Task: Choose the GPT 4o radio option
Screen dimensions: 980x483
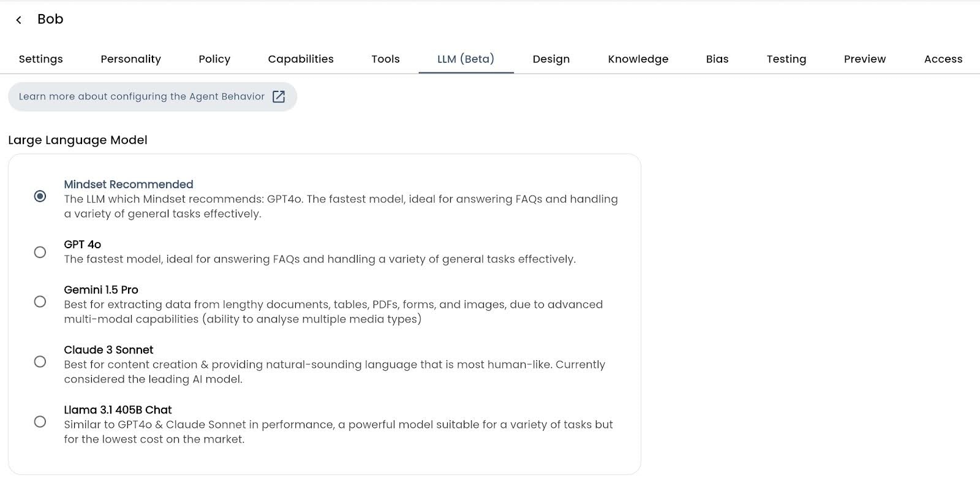Action: [40, 252]
